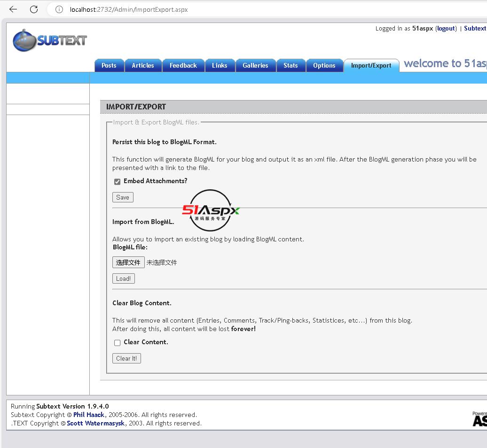Click the choose file button for BlogML

tap(128, 263)
